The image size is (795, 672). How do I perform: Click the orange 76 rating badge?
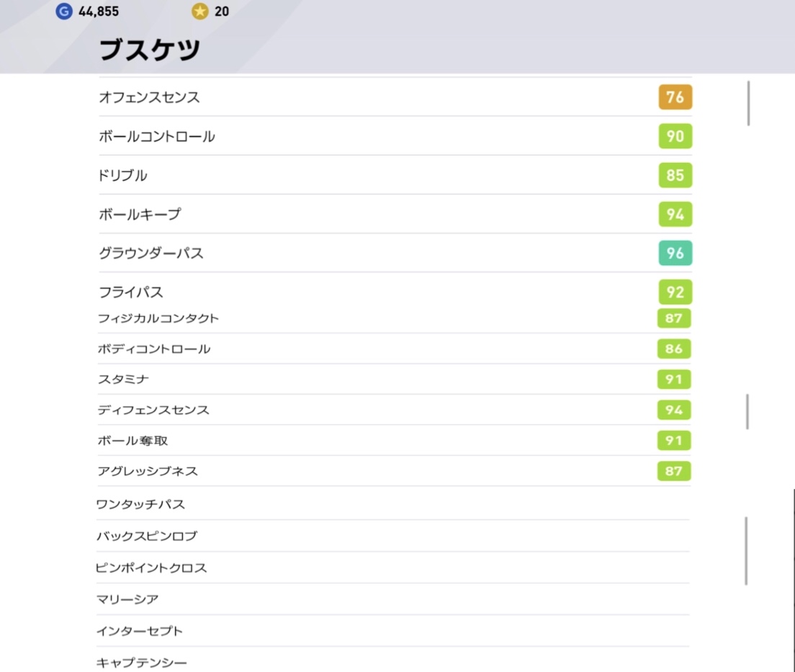(x=675, y=97)
